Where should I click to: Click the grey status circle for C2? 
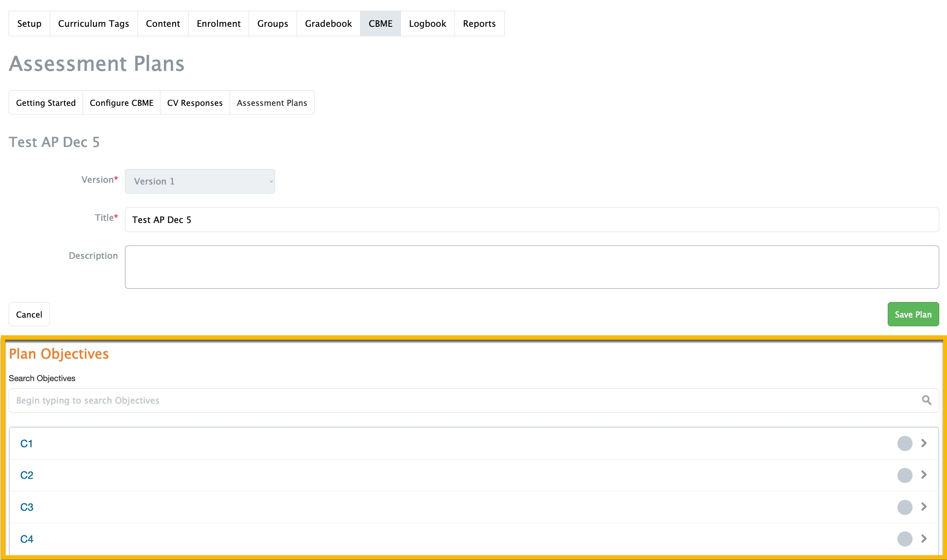pyautogui.click(x=905, y=475)
